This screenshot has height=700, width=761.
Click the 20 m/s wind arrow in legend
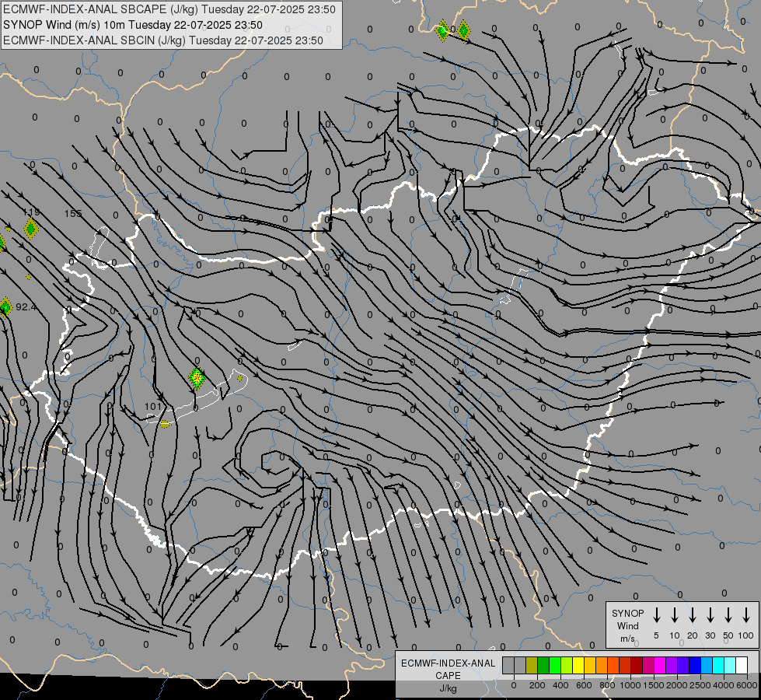(x=693, y=615)
